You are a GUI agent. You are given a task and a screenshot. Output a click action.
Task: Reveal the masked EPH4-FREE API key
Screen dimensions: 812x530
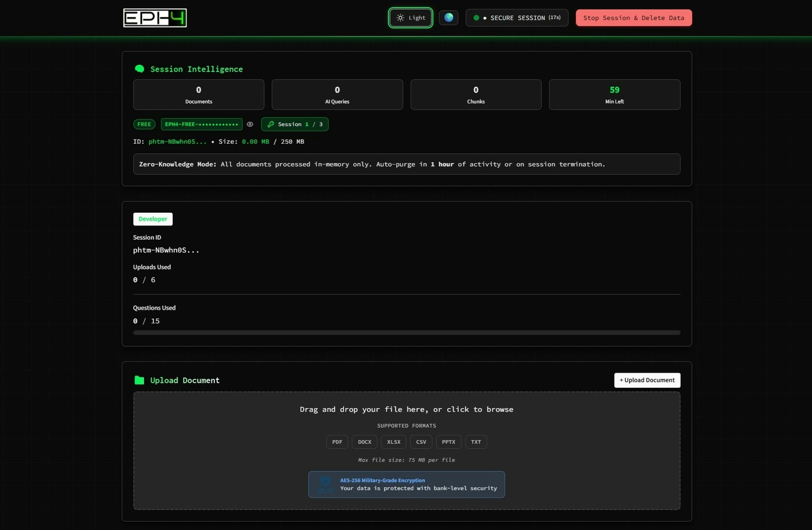click(x=250, y=124)
